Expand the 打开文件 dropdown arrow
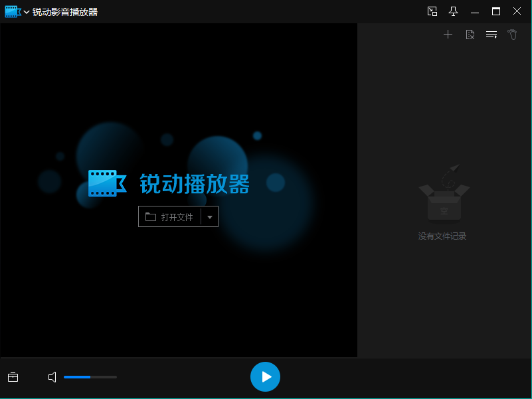The image size is (532, 399). tap(210, 216)
